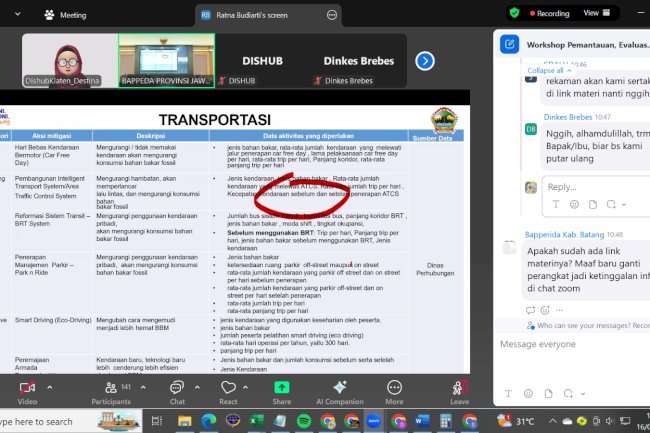Show next participants with the blue arrow
The height and width of the screenshot is (433, 650).
(425, 61)
